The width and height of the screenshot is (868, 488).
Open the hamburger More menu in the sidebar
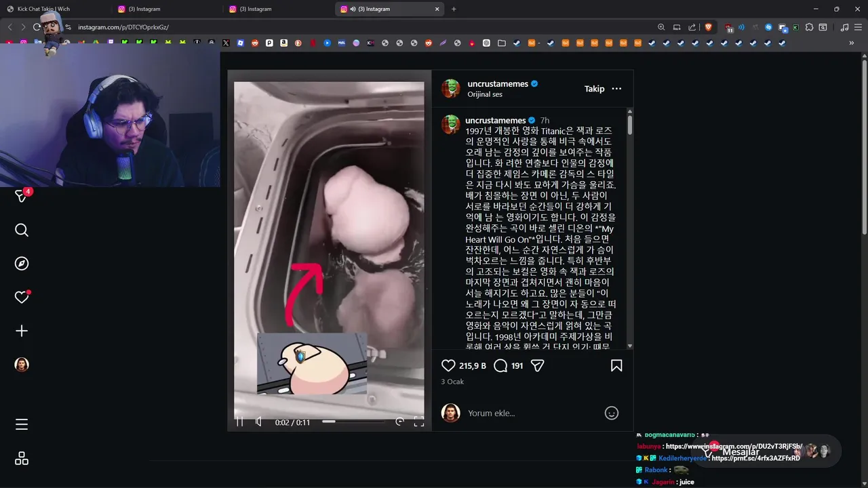pos(22,424)
